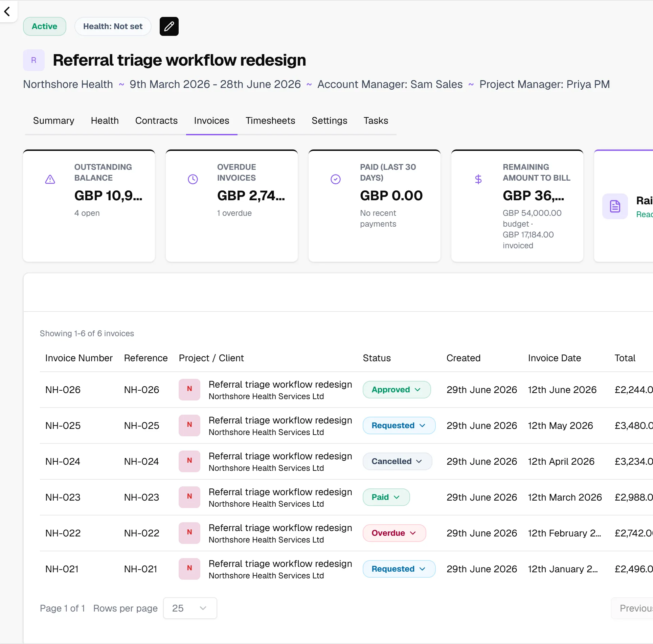Select the Invoices tab
Image resolution: width=653 pixels, height=644 pixels.
212,121
